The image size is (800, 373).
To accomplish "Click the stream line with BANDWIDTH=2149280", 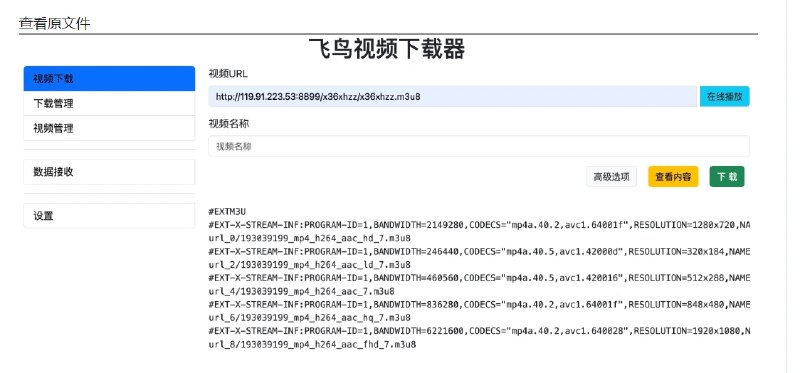I will tap(479, 225).
